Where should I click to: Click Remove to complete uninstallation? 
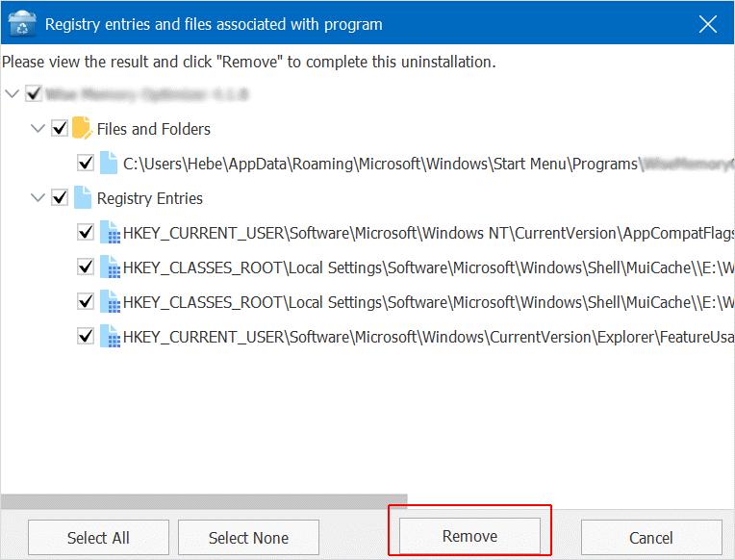(x=469, y=536)
